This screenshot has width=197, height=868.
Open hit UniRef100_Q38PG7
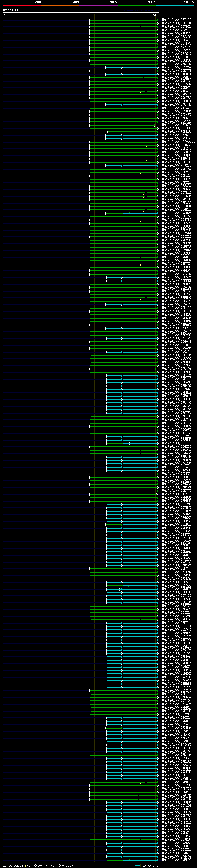click(177, 61)
